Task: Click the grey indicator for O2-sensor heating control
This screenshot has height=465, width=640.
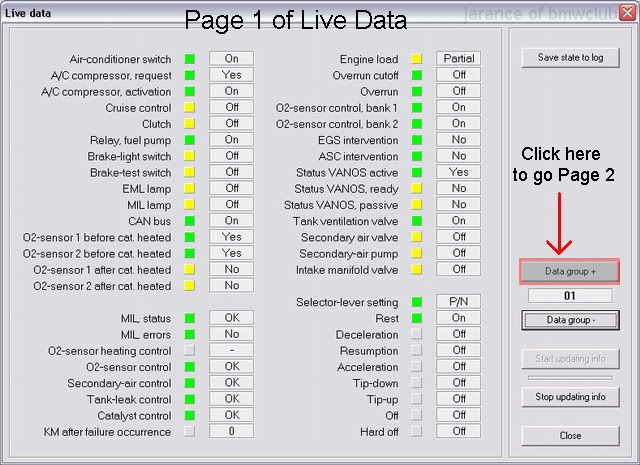Action: pos(189,350)
